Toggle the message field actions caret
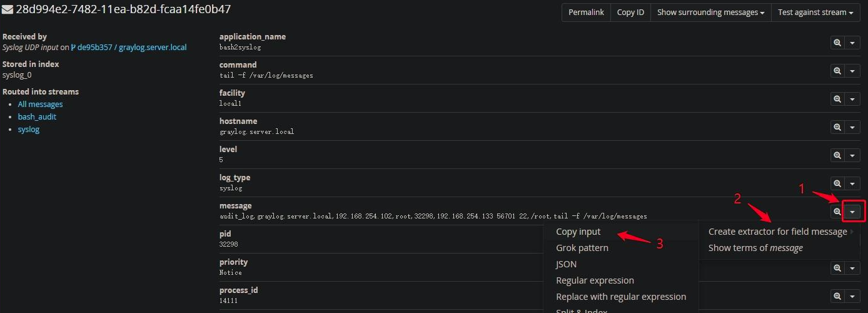Screen dimensions: 868x313 click(853, 212)
